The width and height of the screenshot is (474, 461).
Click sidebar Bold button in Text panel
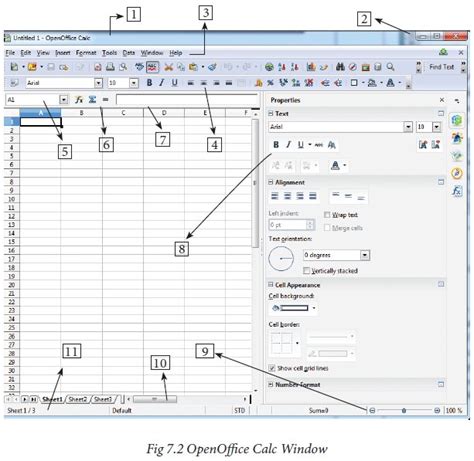click(276, 145)
